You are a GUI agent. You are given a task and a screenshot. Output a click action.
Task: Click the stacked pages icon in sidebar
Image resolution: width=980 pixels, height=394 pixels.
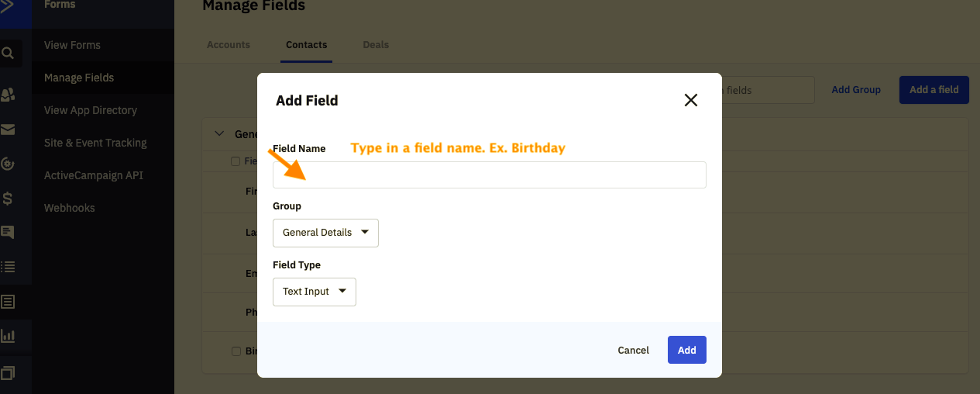pos(8,372)
